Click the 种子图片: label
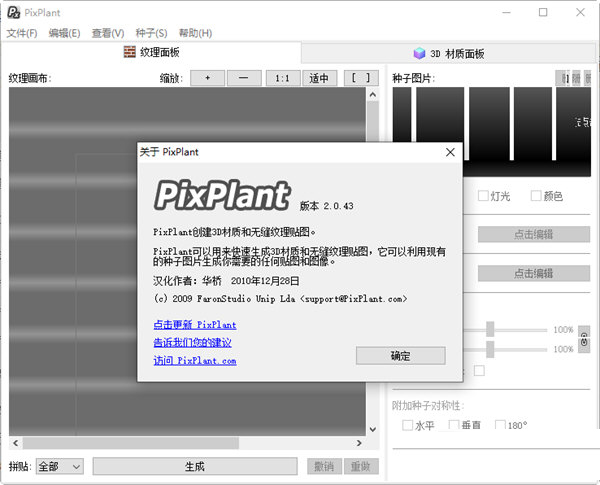The image size is (600, 485). click(x=414, y=78)
